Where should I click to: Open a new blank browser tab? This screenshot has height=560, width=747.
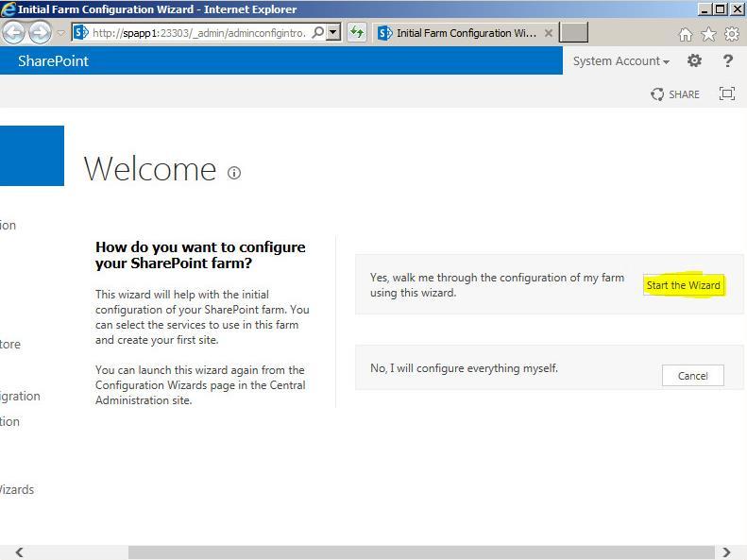pos(573,32)
